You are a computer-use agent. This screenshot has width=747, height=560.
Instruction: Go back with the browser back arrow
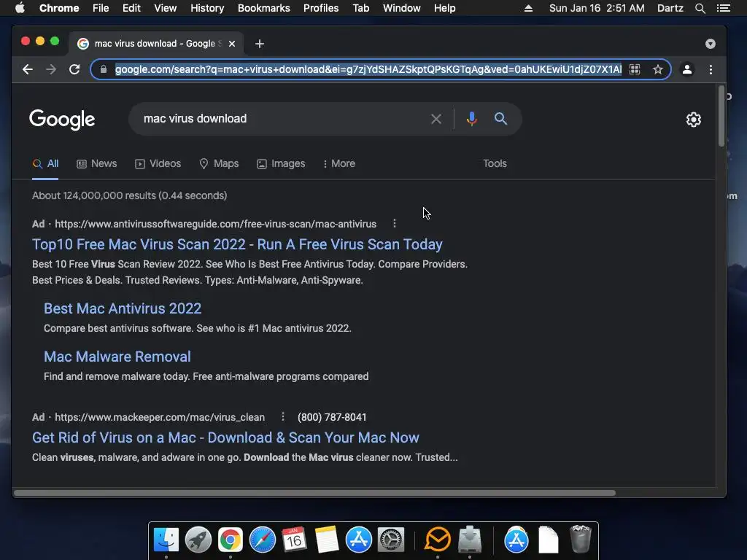(x=28, y=69)
